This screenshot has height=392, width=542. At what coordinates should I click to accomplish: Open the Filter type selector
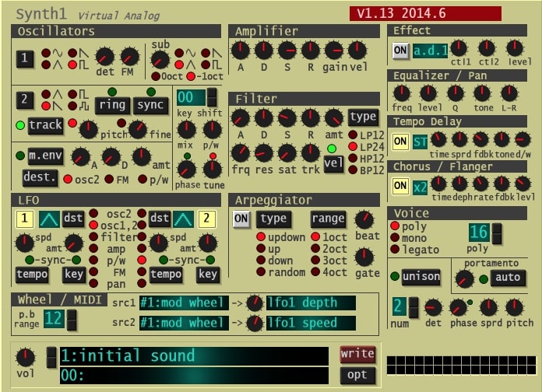(362, 117)
